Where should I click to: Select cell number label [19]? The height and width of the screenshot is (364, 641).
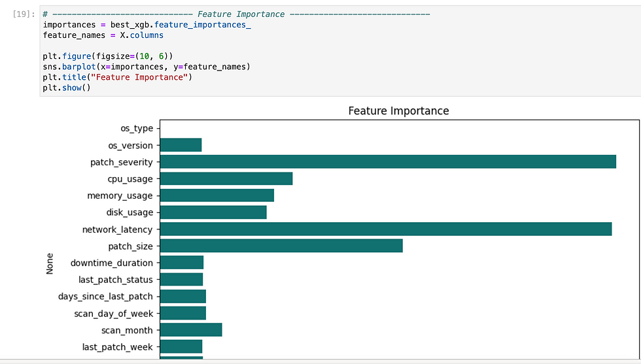click(24, 14)
